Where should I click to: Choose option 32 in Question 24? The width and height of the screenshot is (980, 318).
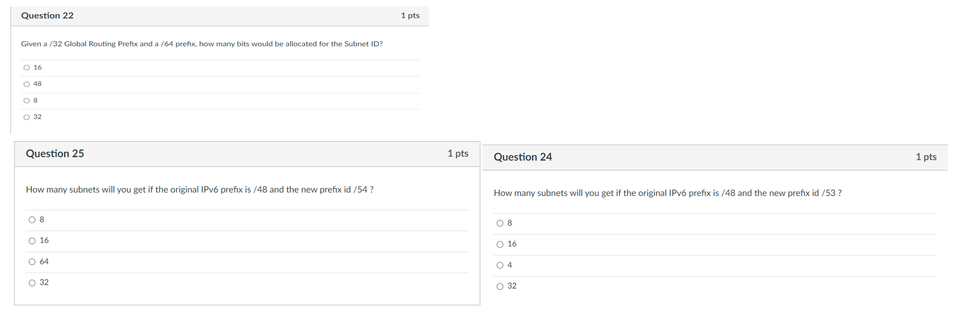coord(500,286)
